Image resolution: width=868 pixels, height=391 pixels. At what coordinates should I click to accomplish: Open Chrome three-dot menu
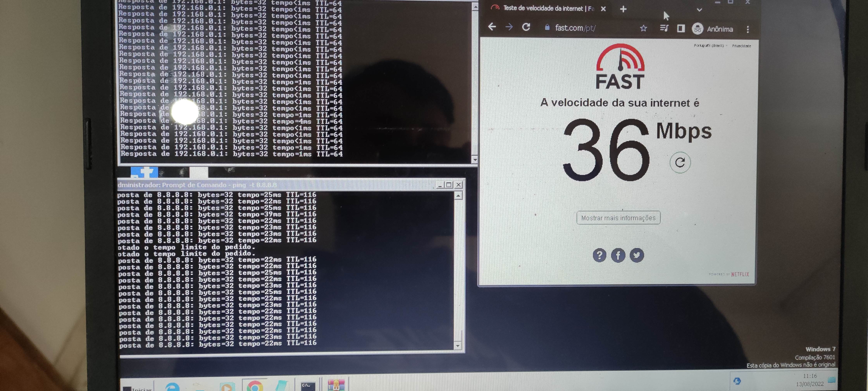coord(748,30)
